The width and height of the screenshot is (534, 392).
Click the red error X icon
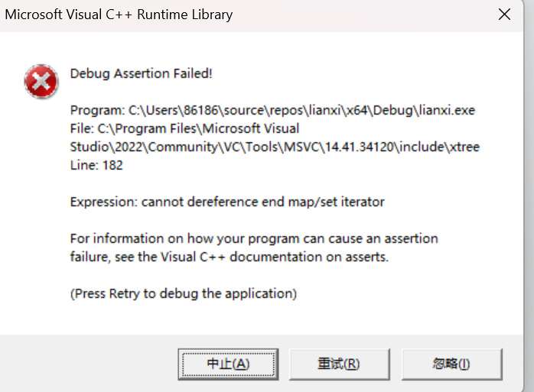point(41,81)
